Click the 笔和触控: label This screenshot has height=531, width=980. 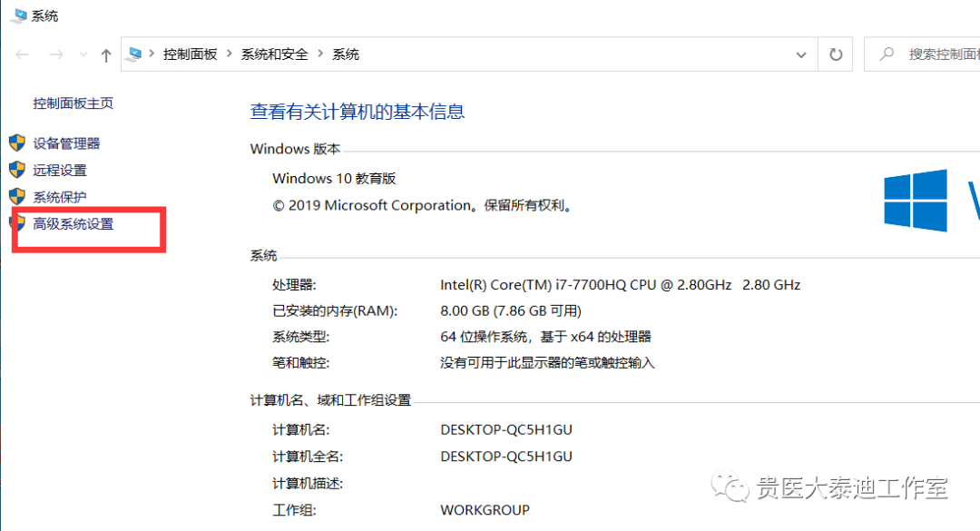(x=300, y=363)
